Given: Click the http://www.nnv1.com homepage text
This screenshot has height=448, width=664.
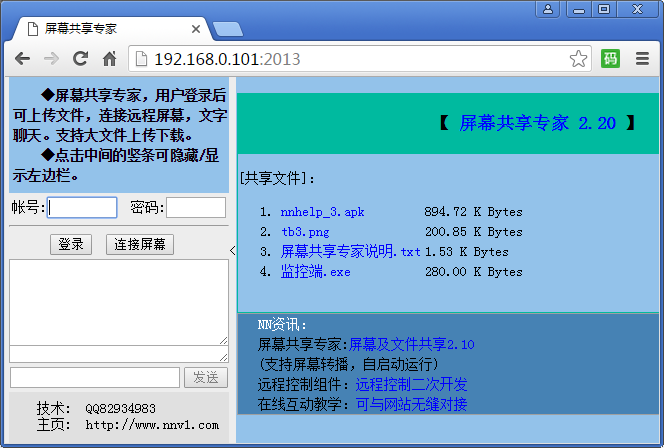Looking at the screenshot, I should pos(152,425).
